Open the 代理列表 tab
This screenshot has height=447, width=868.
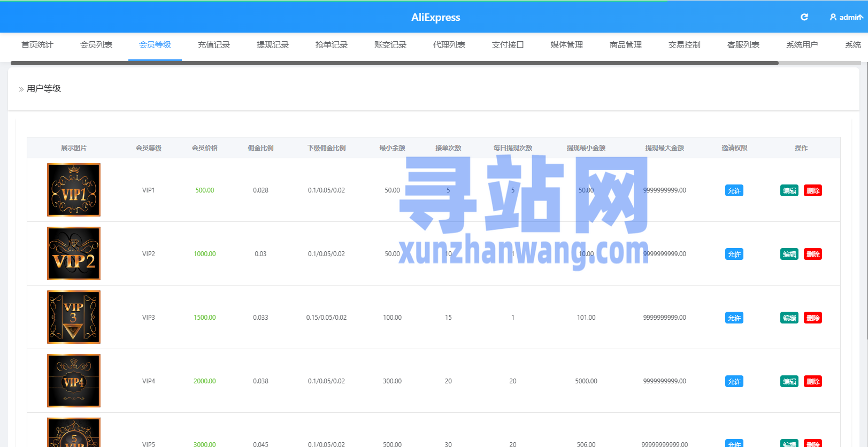pos(449,45)
